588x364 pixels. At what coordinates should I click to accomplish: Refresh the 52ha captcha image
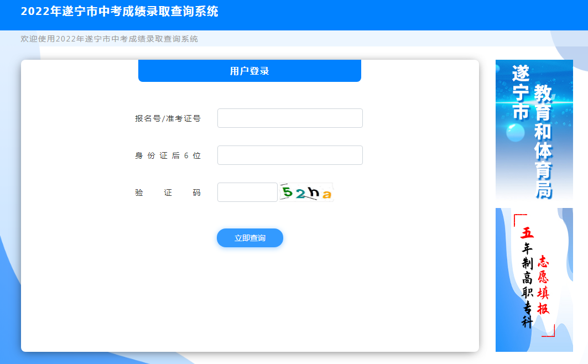306,192
